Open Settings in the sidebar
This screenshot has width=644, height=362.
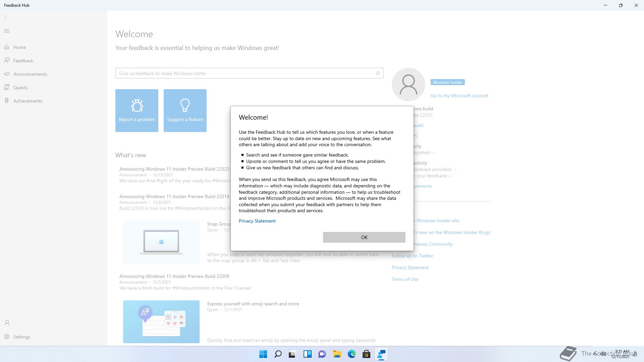(x=54, y=337)
